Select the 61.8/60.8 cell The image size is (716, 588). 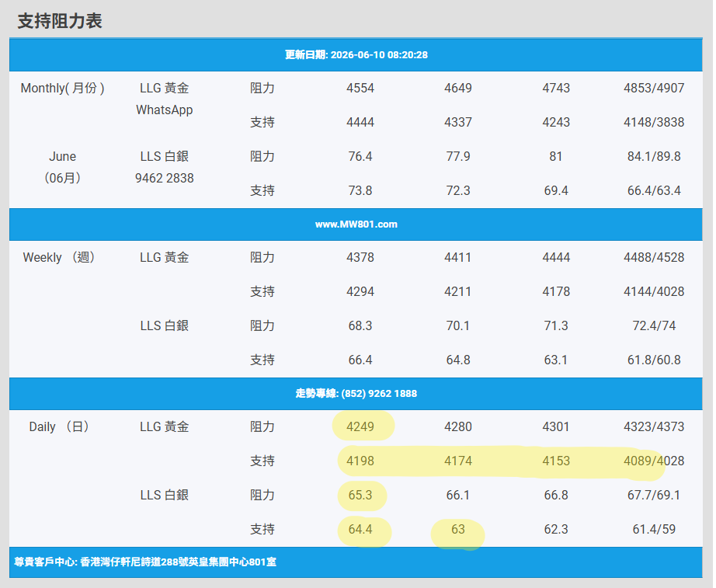654,360
